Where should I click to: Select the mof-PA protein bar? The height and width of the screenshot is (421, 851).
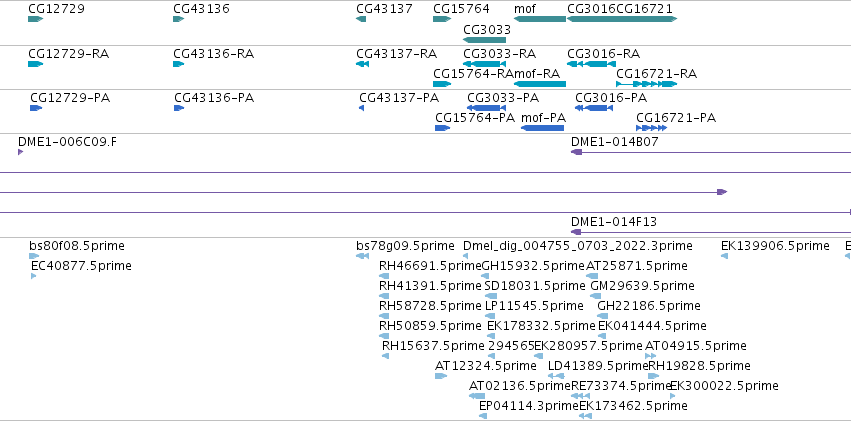[542, 128]
